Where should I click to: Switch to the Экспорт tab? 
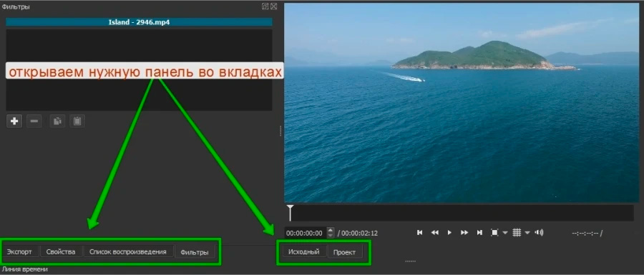19,251
